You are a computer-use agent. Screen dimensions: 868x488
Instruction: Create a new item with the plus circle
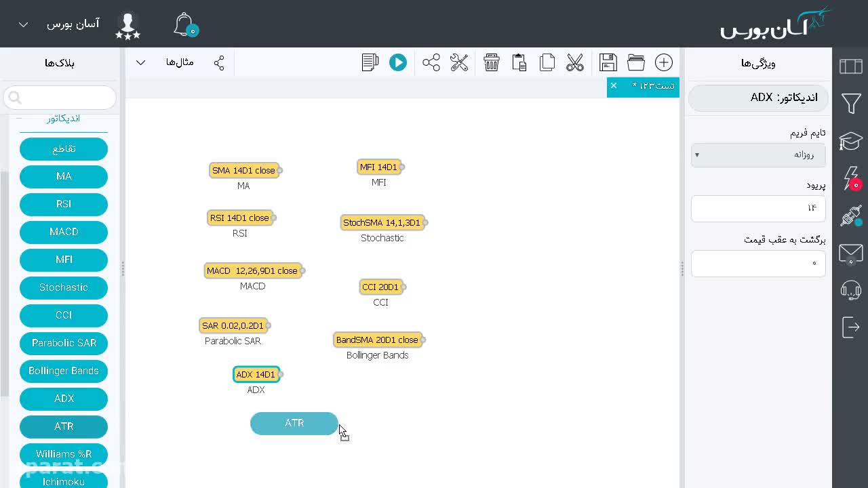664,62
